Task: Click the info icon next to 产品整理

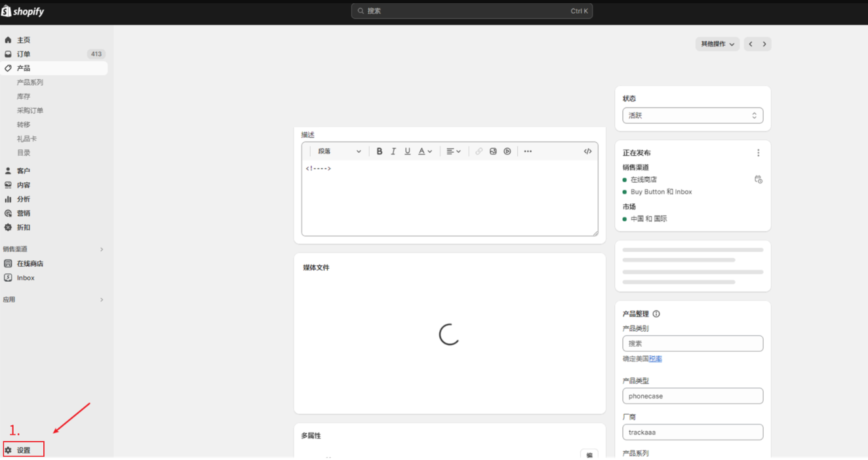Action: (x=656, y=314)
